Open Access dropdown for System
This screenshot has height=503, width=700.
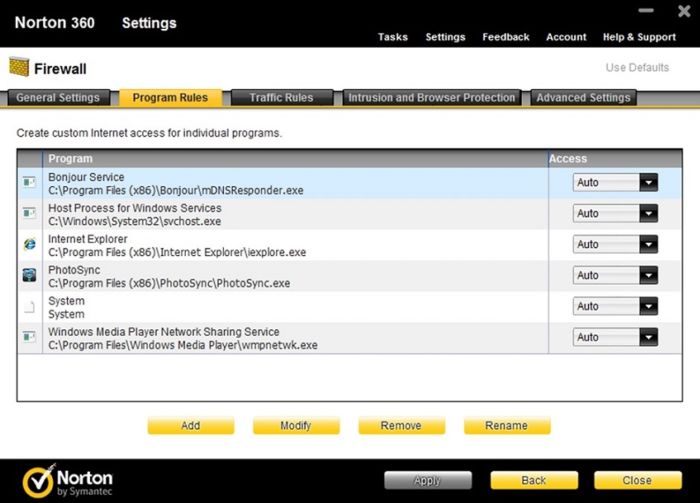615,306
